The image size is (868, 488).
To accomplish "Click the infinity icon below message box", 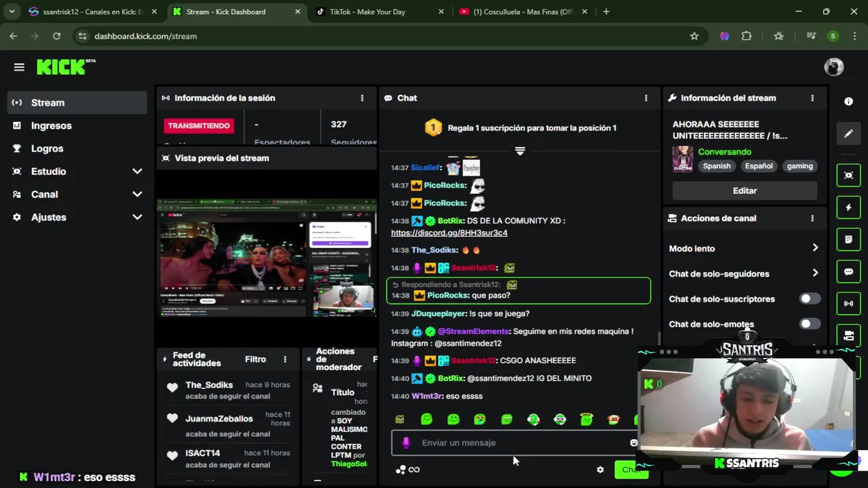I will click(x=414, y=470).
